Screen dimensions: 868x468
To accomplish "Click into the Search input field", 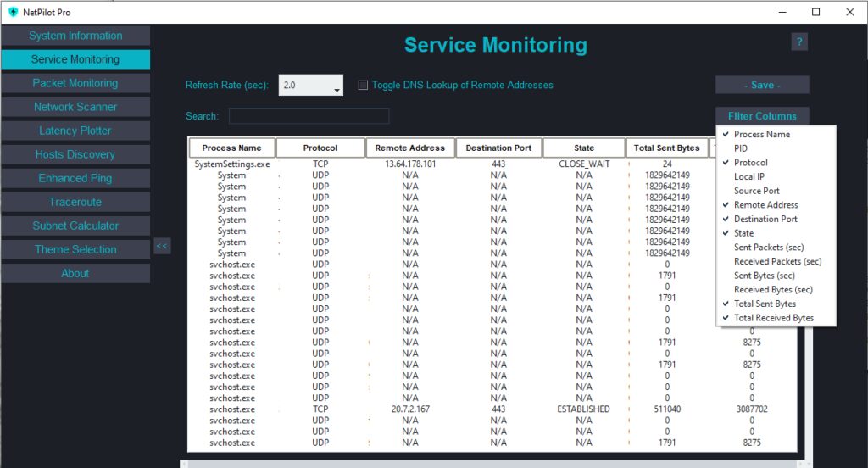I will (309, 116).
